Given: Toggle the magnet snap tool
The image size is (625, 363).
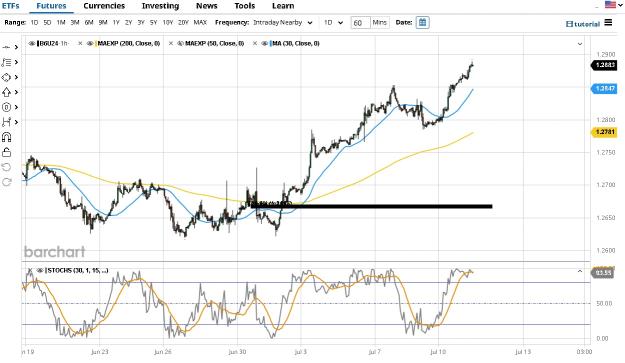Looking at the screenshot, I should coord(6,137).
